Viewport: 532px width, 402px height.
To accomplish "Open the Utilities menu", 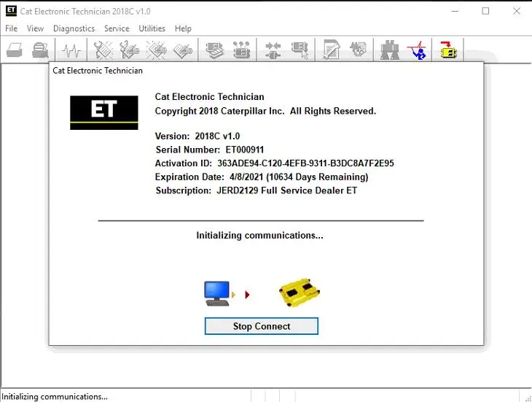I will (152, 28).
